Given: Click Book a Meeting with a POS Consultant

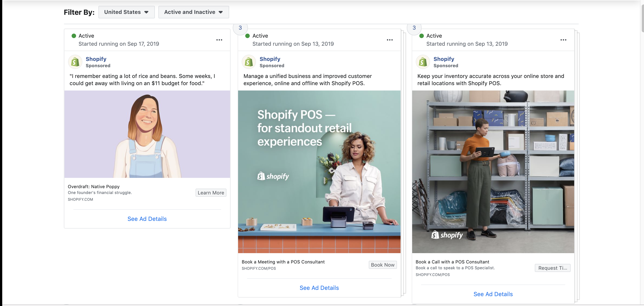Looking at the screenshot, I should [x=283, y=262].
